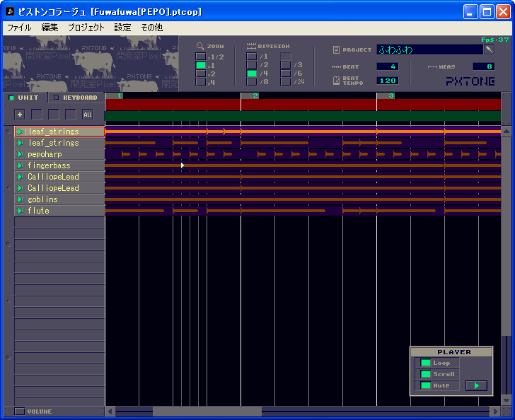The width and height of the screenshot is (515, 420).
Task: Toggle Mute in Player panel
Action: pyautogui.click(x=426, y=385)
